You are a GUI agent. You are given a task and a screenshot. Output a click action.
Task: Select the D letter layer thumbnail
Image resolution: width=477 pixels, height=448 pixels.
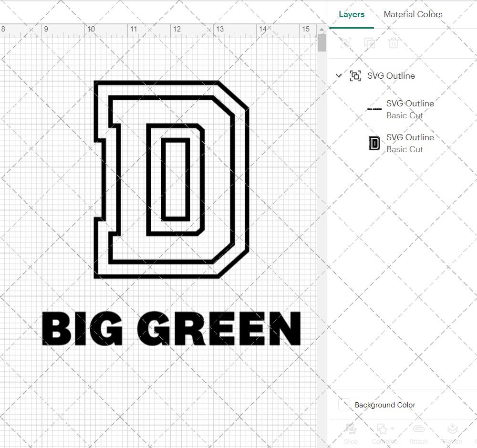(x=374, y=143)
